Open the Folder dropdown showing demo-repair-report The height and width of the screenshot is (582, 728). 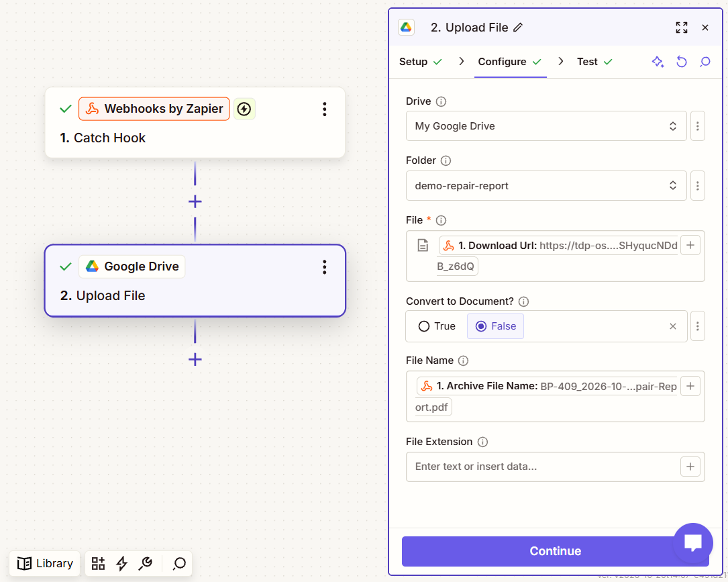[546, 185]
